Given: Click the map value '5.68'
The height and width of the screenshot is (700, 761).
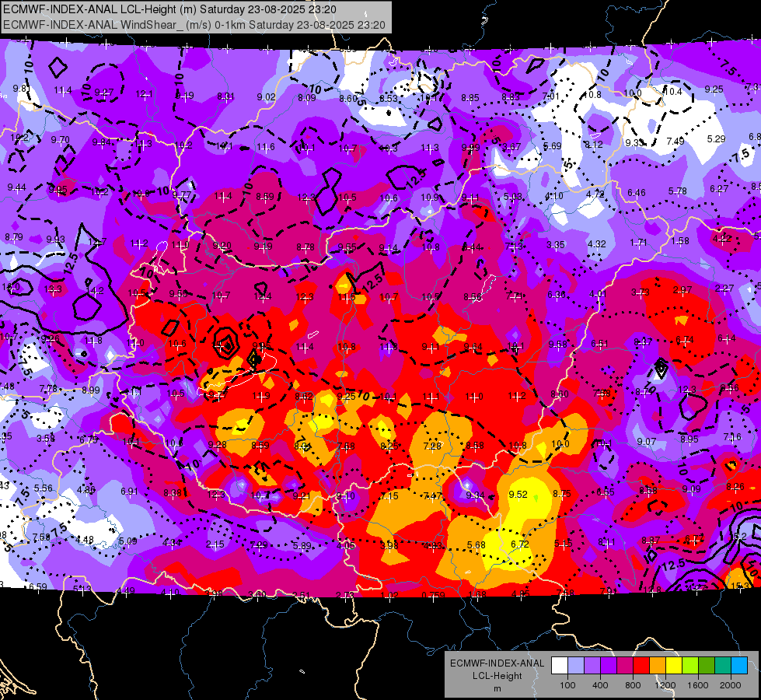Looking at the screenshot, I should point(476,545).
